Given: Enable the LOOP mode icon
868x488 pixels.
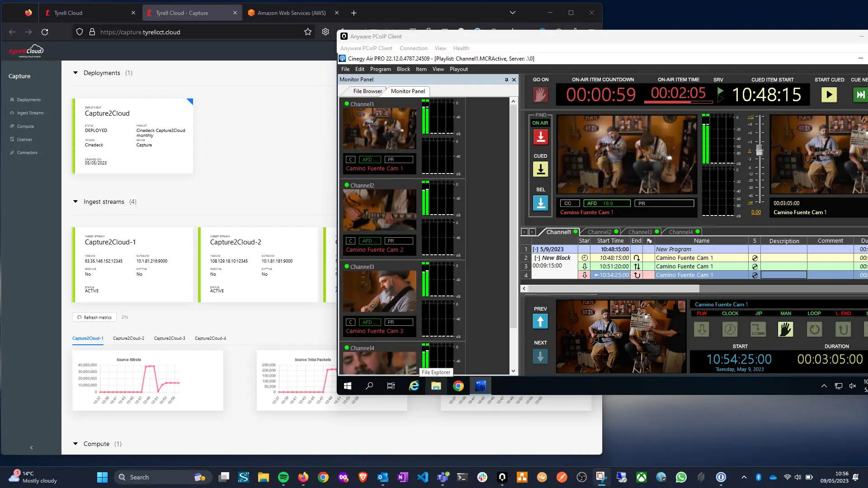Looking at the screenshot, I should tap(814, 329).
